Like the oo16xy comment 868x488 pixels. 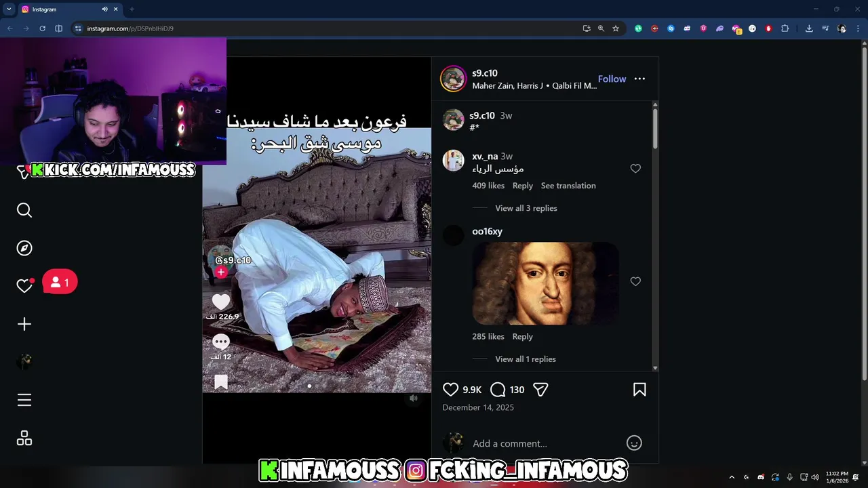[635, 281]
